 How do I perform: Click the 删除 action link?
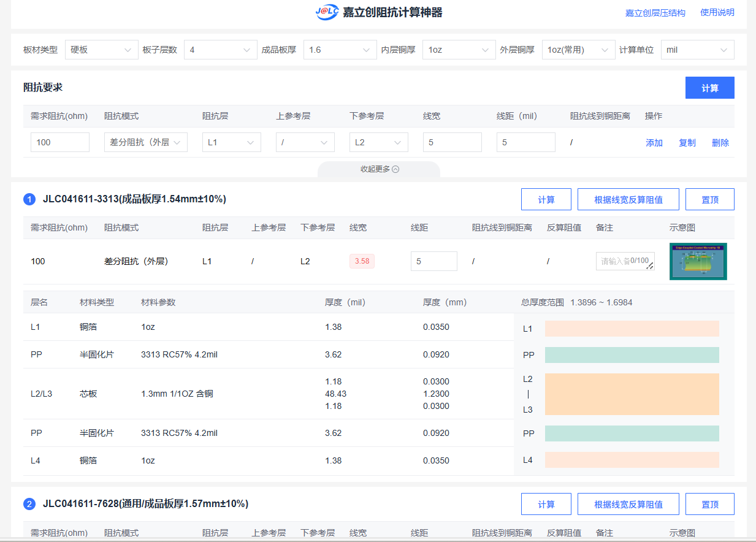tap(720, 143)
